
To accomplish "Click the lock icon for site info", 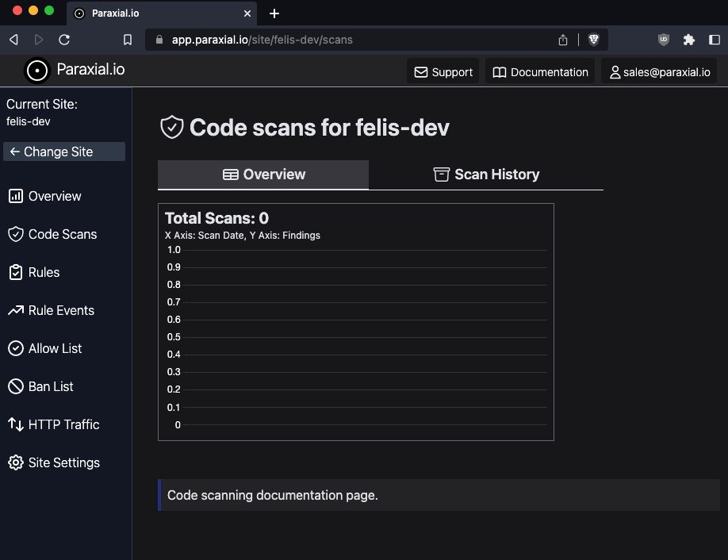I will tap(159, 40).
